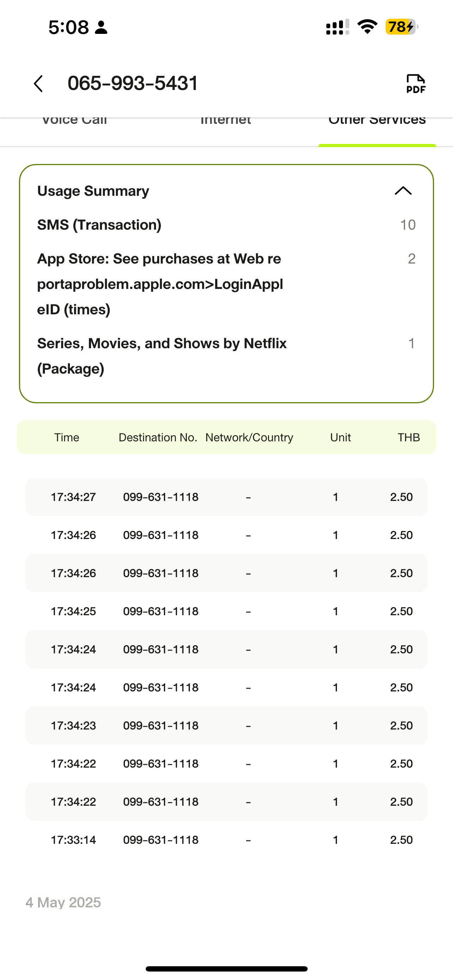
Task: Tap the battery indicator in status bar
Action: [x=401, y=27]
